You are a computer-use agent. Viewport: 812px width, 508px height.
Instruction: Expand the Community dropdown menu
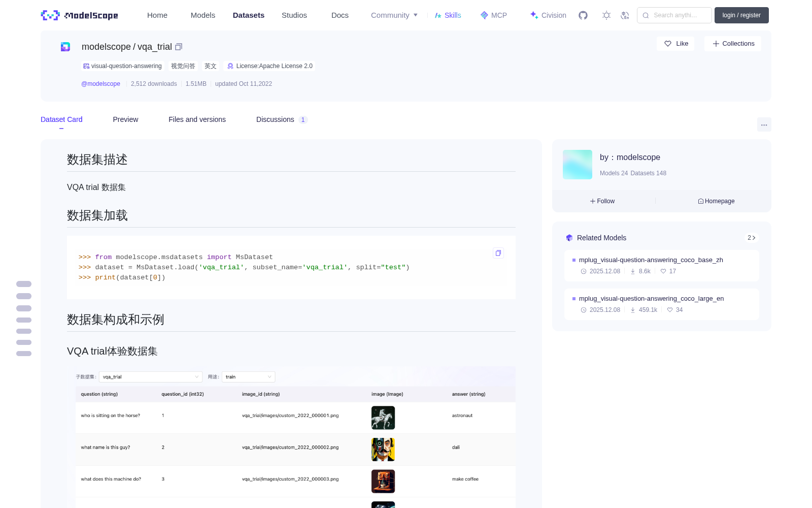(x=394, y=15)
